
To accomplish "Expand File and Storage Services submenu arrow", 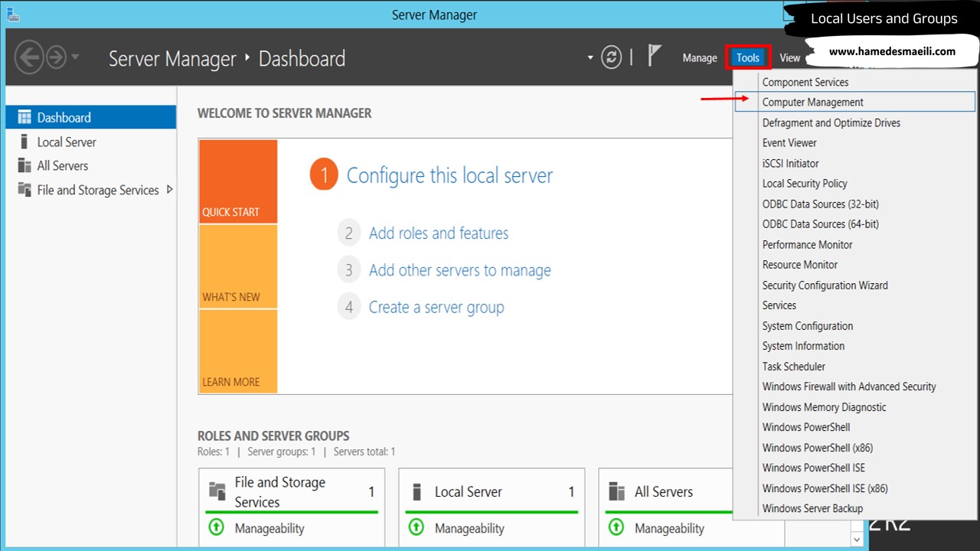I will pos(169,190).
